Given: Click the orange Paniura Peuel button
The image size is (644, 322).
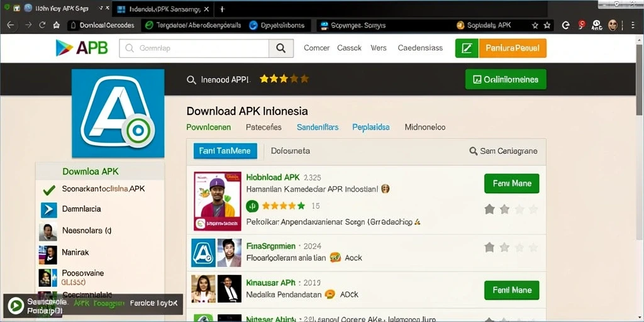Looking at the screenshot, I should tap(513, 48).
